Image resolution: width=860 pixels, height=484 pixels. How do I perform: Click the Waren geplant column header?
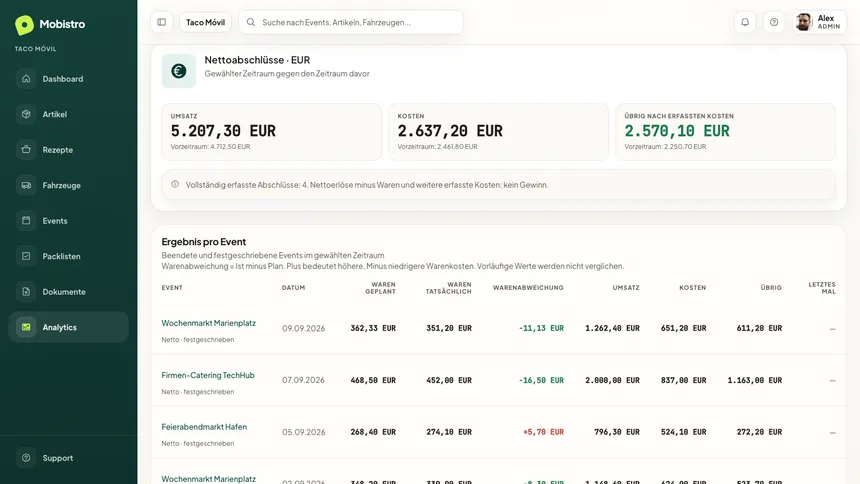pos(380,288)
